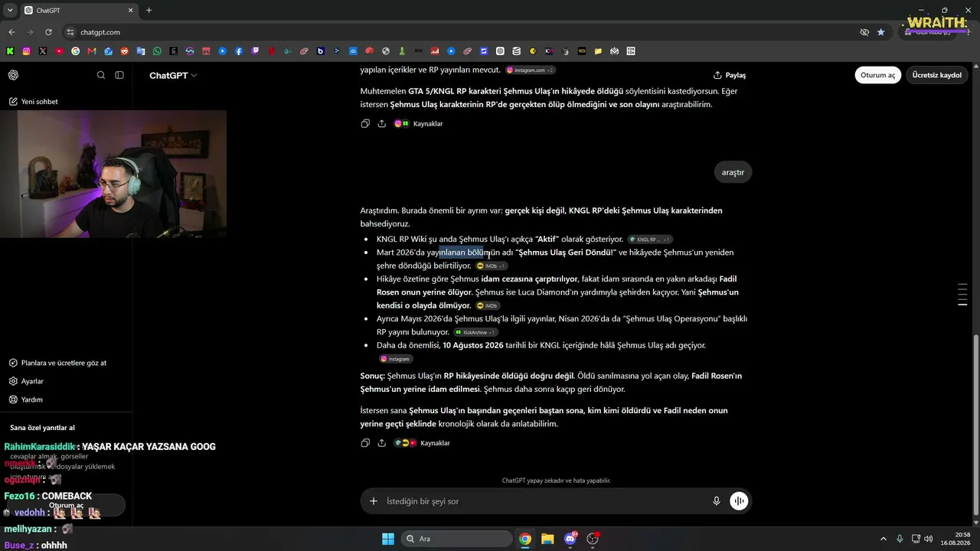Open the Instagram source chip below the bullets

coord(396,359)
